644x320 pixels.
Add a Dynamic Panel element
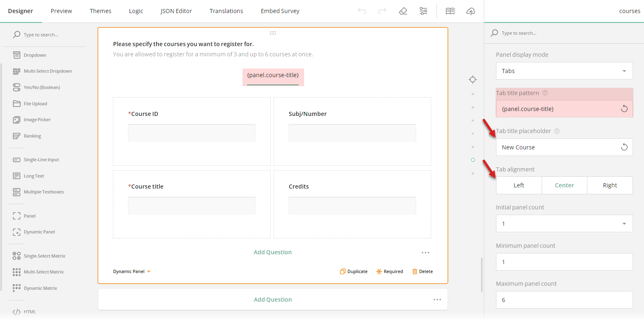(x=34, y=232)
